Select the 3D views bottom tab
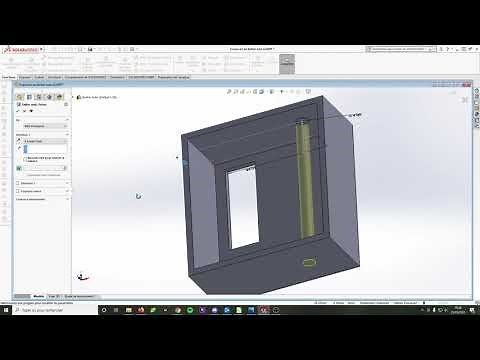Viewport: 480px width, 360px height. coord(54,296)
